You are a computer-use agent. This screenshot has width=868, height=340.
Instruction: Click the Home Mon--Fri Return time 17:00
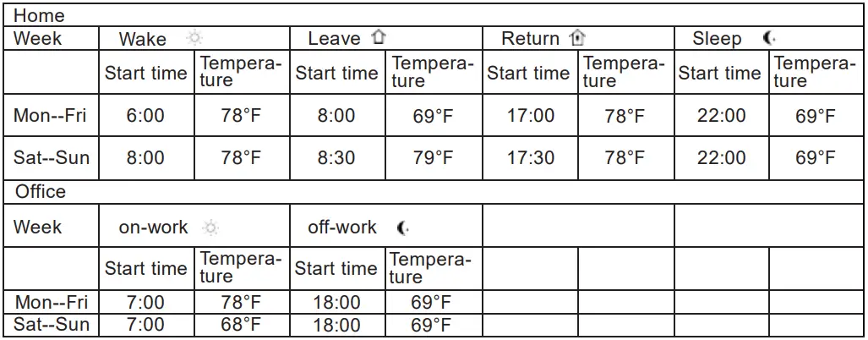tap(531, 116)
